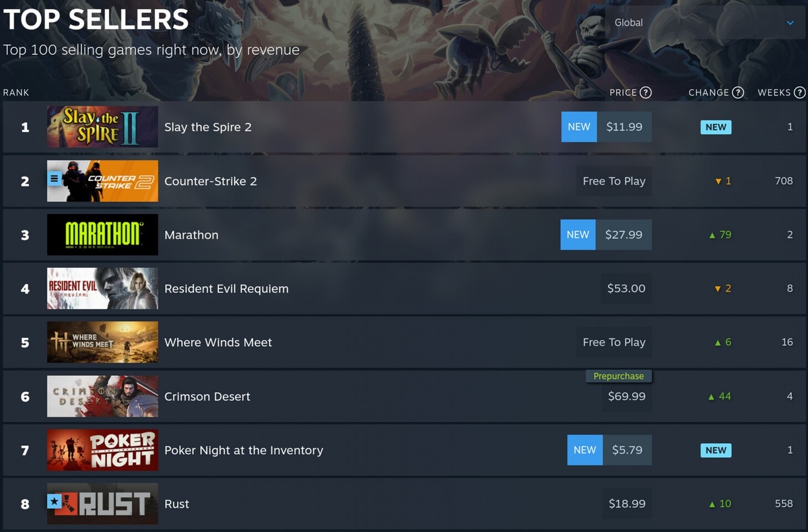Click the $11.99 price for Slay the Spire 2

(x=624, y=127)
